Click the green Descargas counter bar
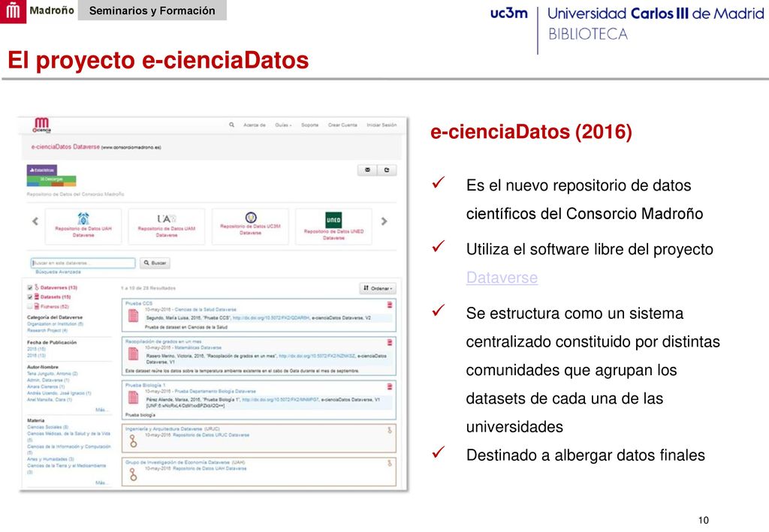Viewport: 769px width, 532px height. click(52, 179)
